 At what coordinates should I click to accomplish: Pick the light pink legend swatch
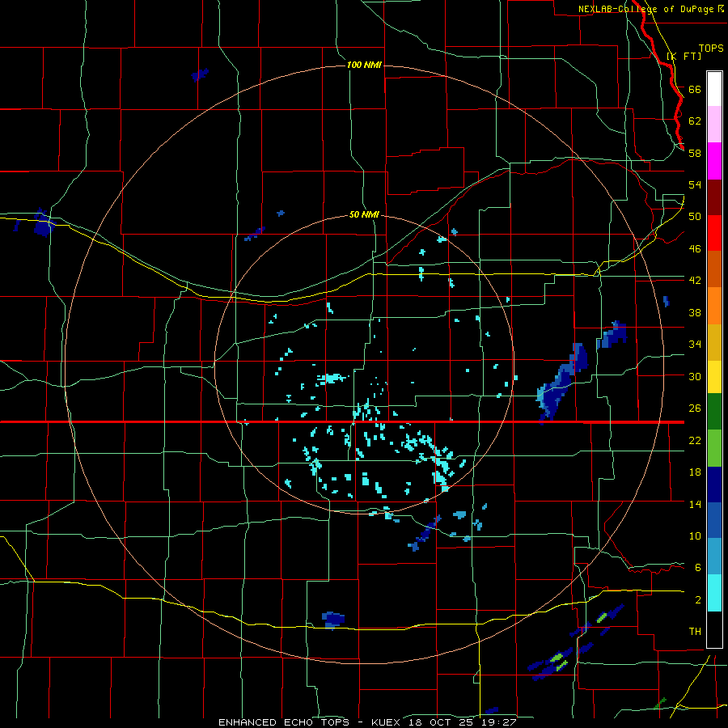pos(714,125)
